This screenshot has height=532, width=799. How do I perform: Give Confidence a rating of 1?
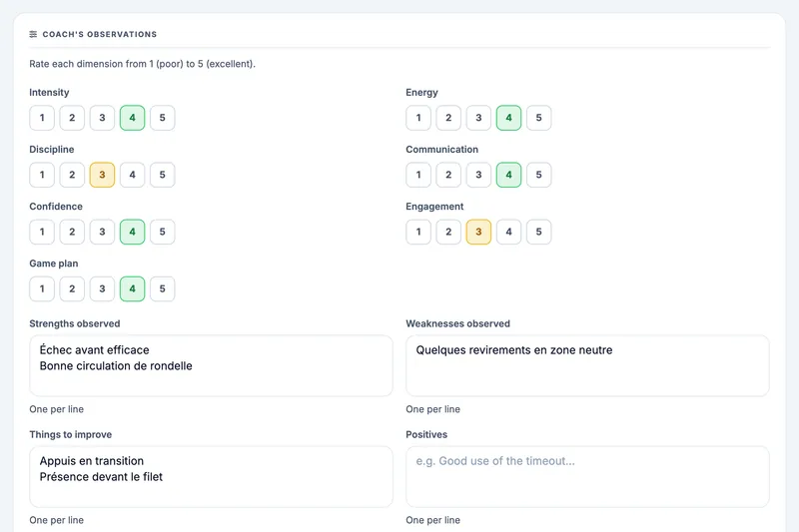tap(42, 232)
